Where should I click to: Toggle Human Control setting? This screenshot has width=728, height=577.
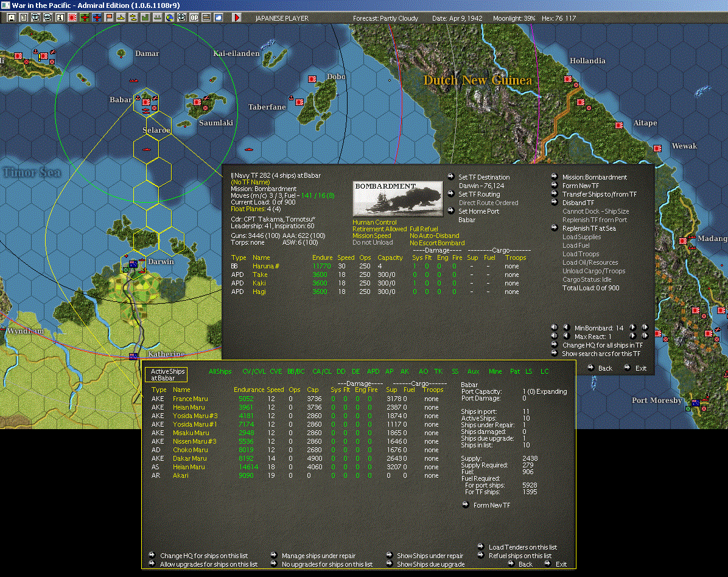point(374,222)
